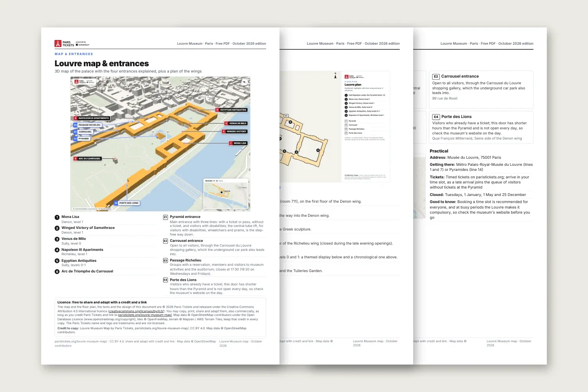Open the underlined paristickets.org link in licence box
588x392 pixels.
145,315
